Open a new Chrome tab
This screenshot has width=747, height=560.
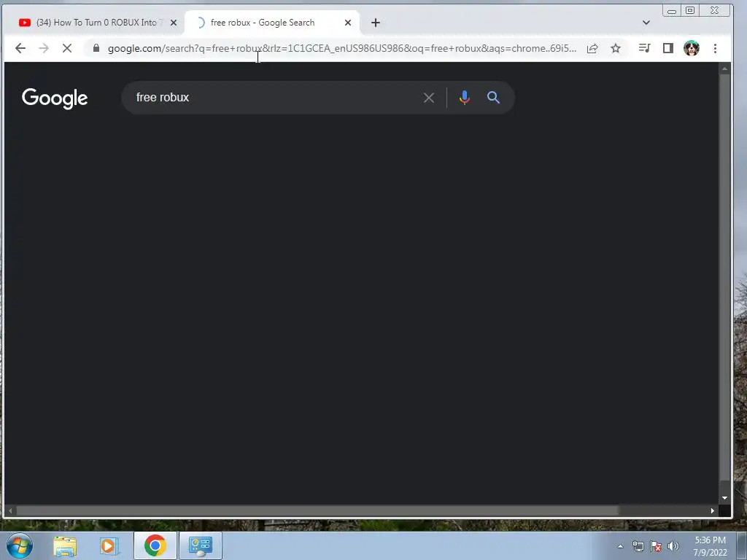point(376,23)
